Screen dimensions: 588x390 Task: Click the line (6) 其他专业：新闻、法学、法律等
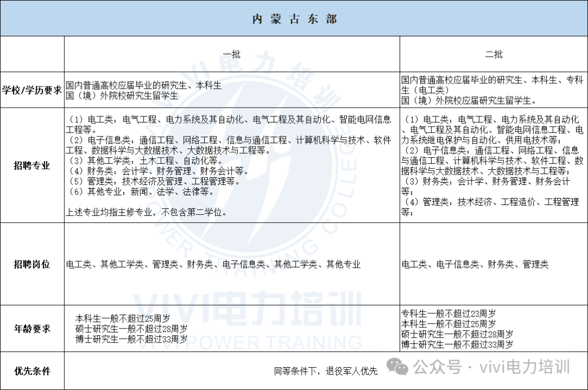tap(141, 192)
